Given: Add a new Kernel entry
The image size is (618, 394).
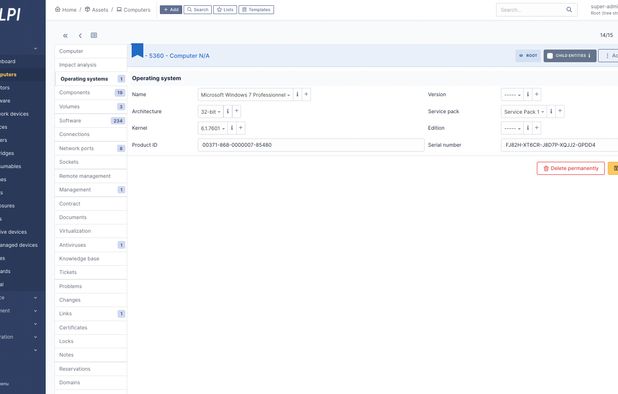Looking at the screenshot, I should pos(241,128).
